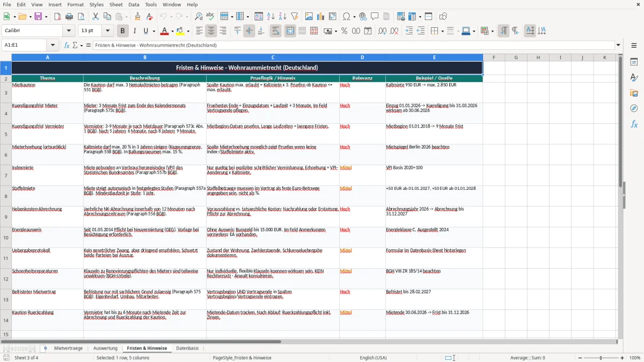This screenshot has width=644, height=362.
Task: Open the Data menu
Action: tap(134, 4)
